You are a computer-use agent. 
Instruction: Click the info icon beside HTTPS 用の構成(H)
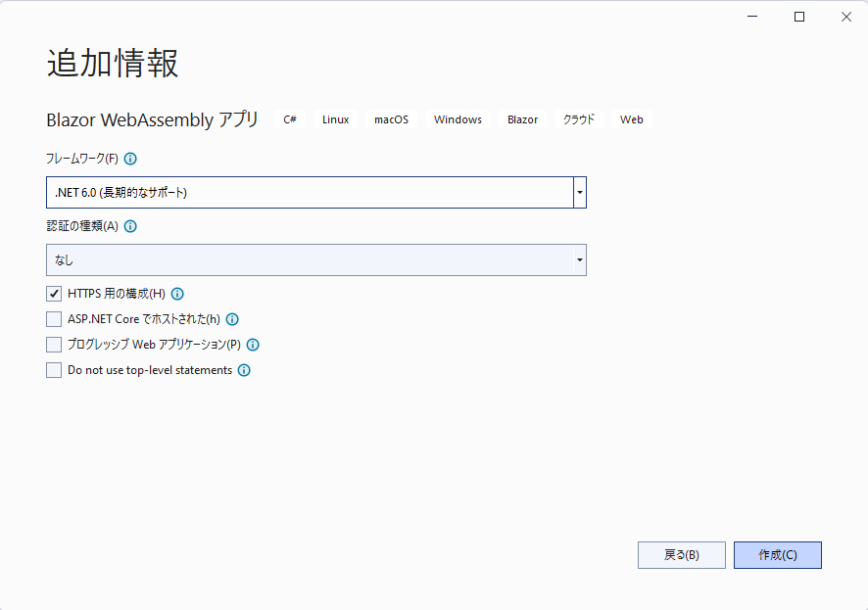coord(177,294)
